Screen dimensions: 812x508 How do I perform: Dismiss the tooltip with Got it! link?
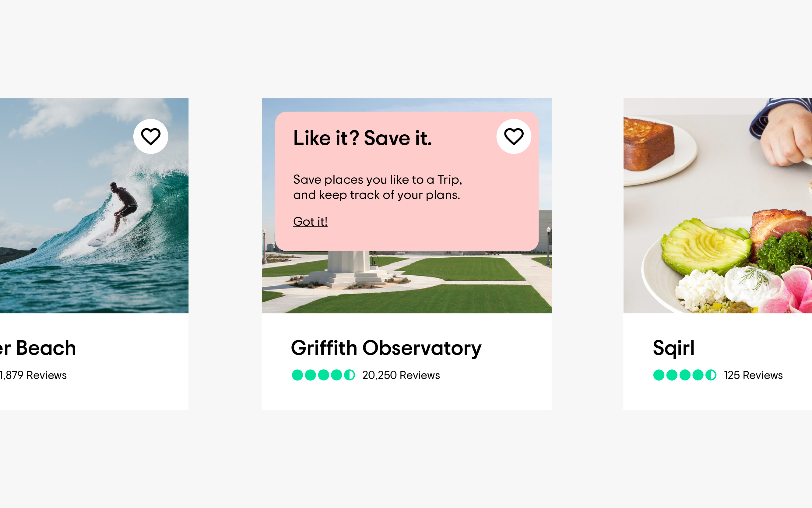coord(310,221)
